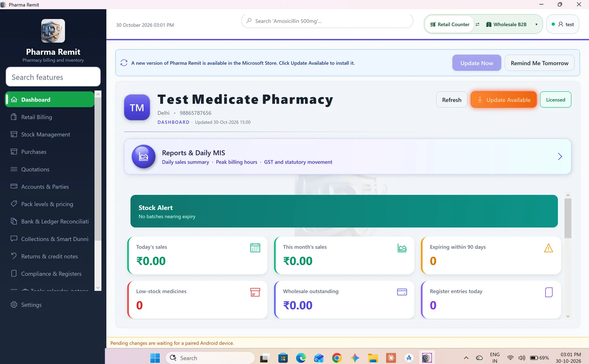Click the card icon on Wholesale outstanding

coord(402,292)
